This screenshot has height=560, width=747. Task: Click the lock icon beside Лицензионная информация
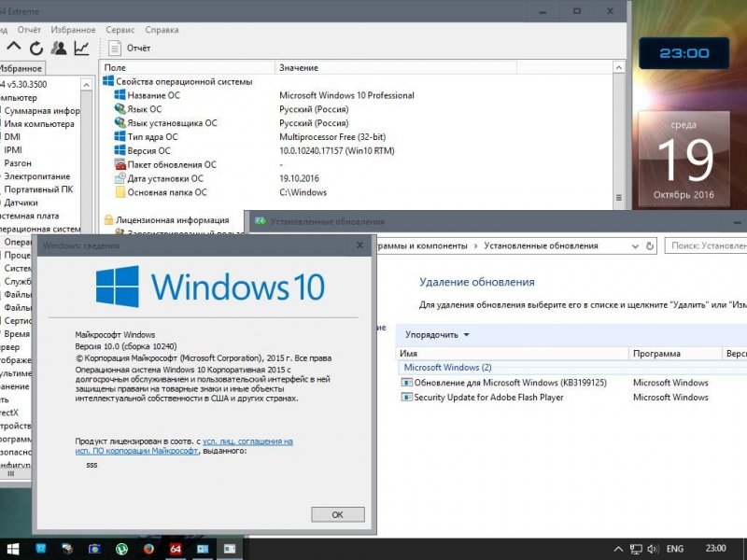coord(108,220)
